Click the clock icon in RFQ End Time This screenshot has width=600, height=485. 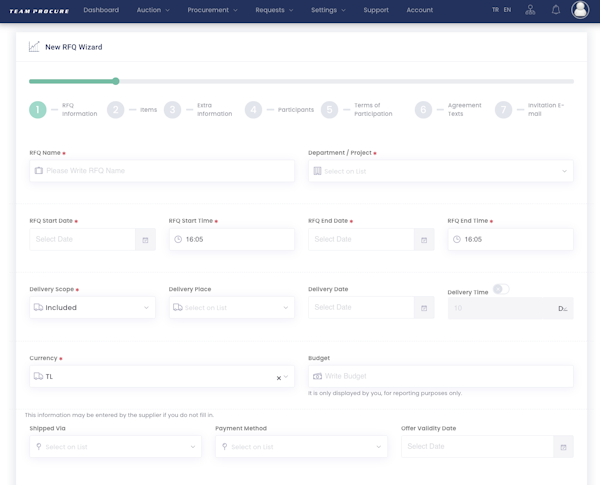click(x=457, y=239)
